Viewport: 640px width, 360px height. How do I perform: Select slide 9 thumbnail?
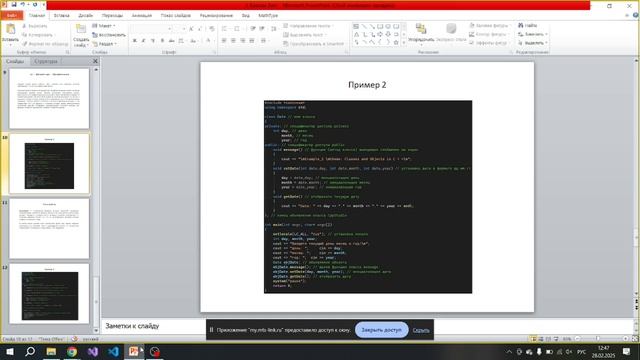49,98
